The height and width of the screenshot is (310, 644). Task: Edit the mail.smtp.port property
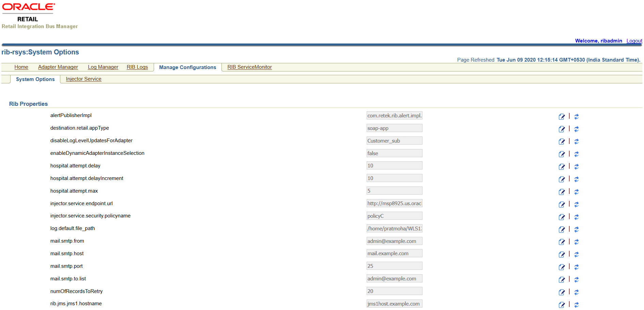point(562,267)
